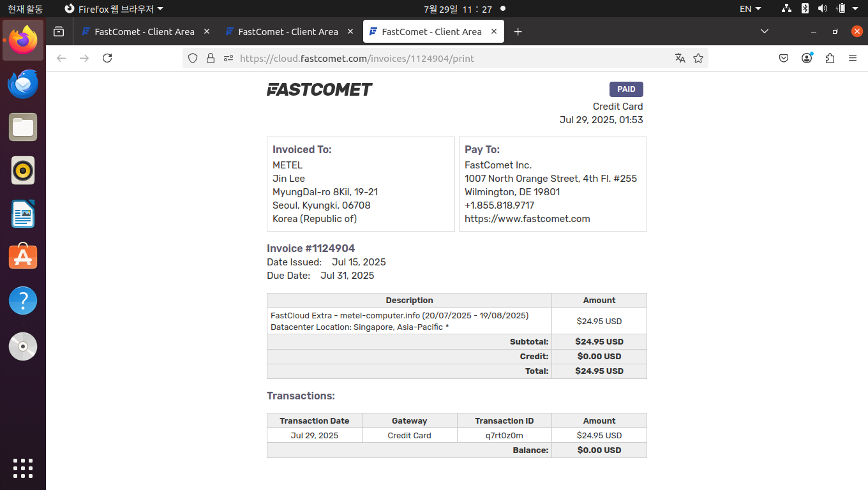
Task: Open the Firefox account profile icon
Action: click(807, 58)
